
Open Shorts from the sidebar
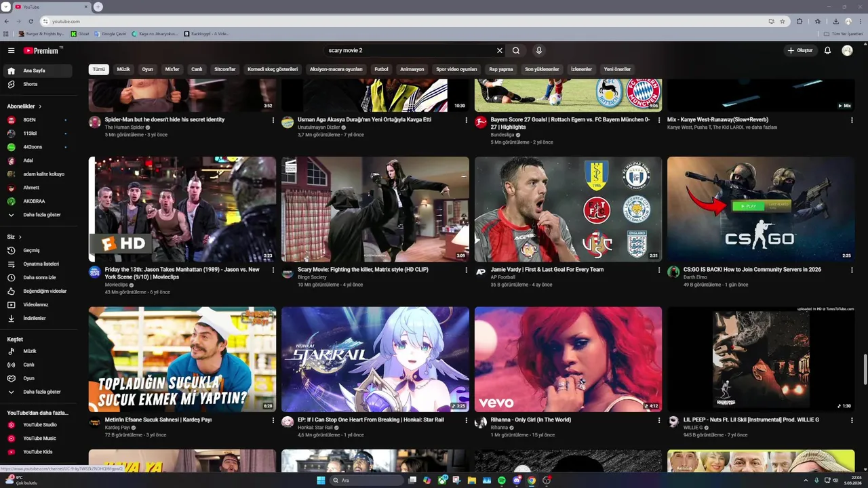click(x=39, y=84)
